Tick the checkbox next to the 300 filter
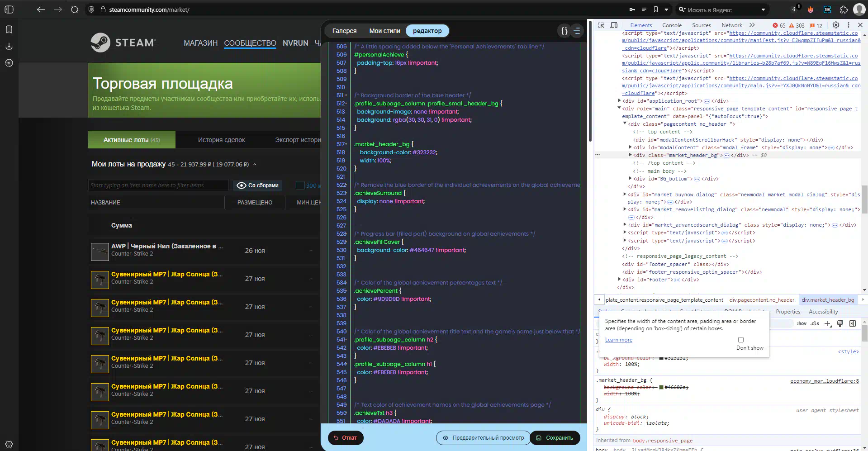 [300, 185]
